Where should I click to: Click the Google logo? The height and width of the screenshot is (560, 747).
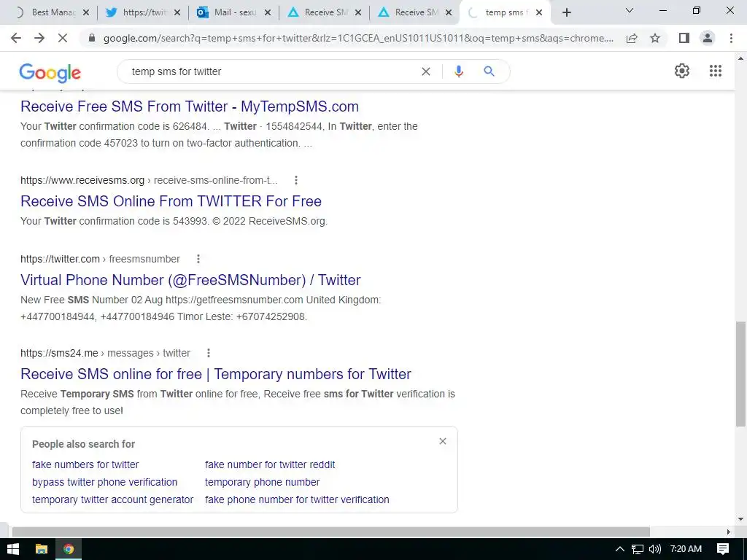pos(50,72)
